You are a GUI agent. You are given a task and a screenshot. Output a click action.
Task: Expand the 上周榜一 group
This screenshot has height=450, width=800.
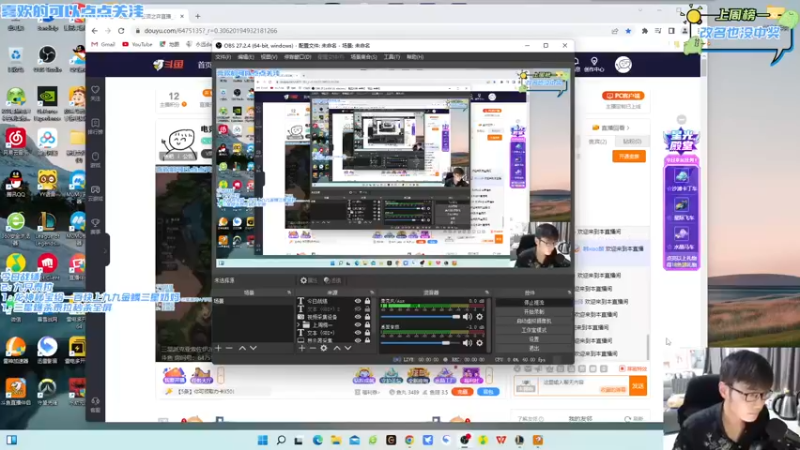(x=299, y=324)
